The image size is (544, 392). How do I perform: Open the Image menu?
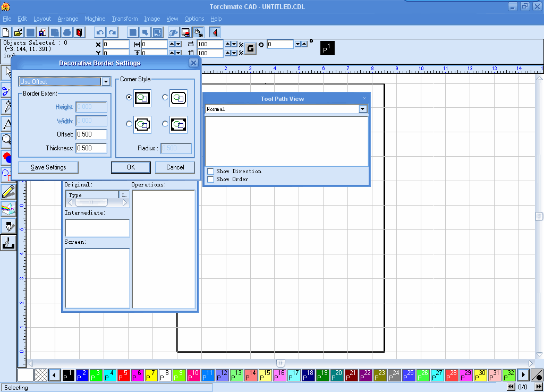pyautogui.click(x=152, y=19)
